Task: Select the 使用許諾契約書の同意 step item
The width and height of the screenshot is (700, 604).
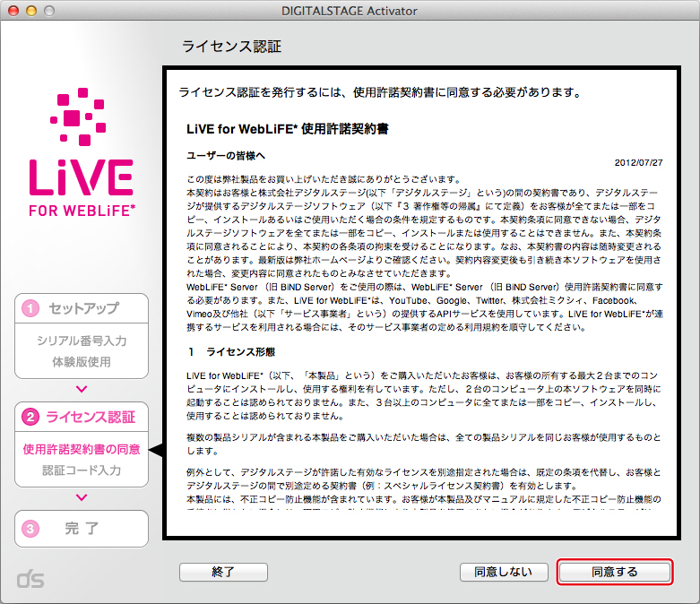Action: [82, 449]
